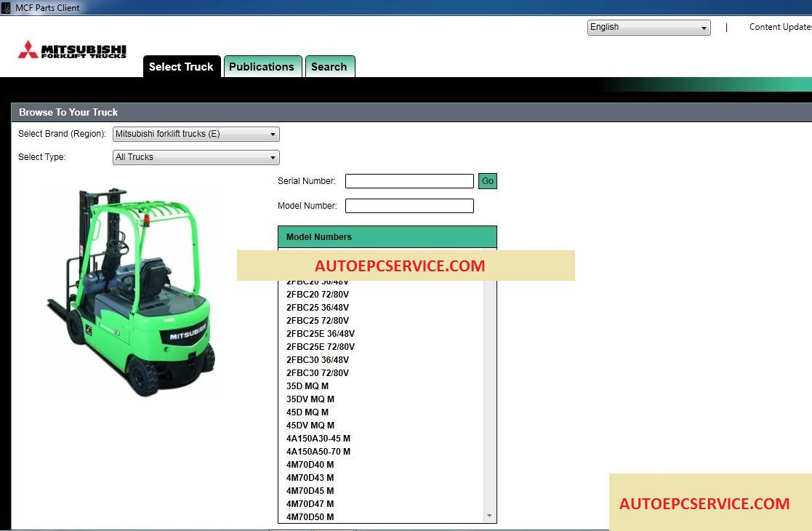Switch to the Select Truck tab
Image resolution: width=812 pixels, height=531 pixels.
coord(181,67)
